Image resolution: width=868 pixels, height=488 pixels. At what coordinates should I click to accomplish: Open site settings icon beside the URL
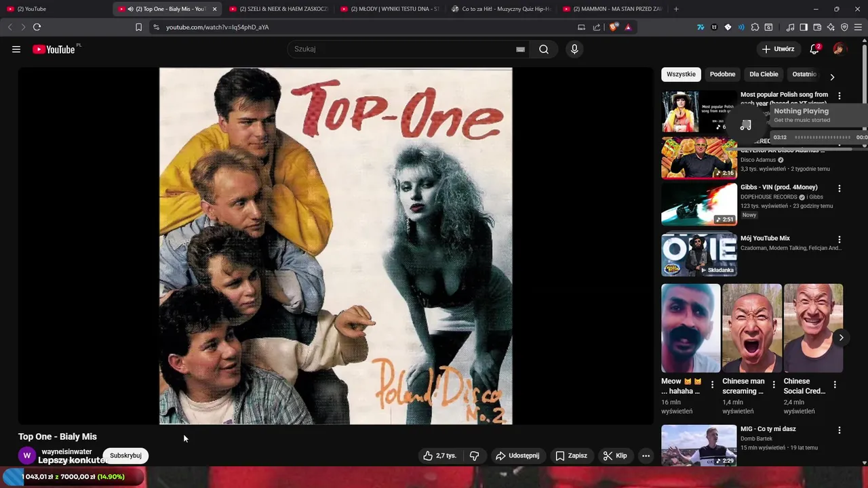point(156,27)
